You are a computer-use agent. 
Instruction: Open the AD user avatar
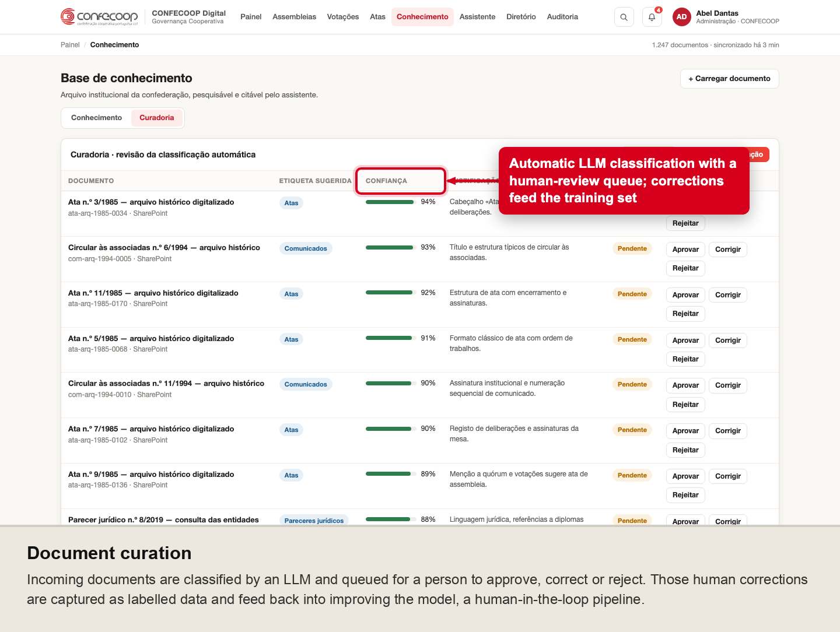[681, 17]
